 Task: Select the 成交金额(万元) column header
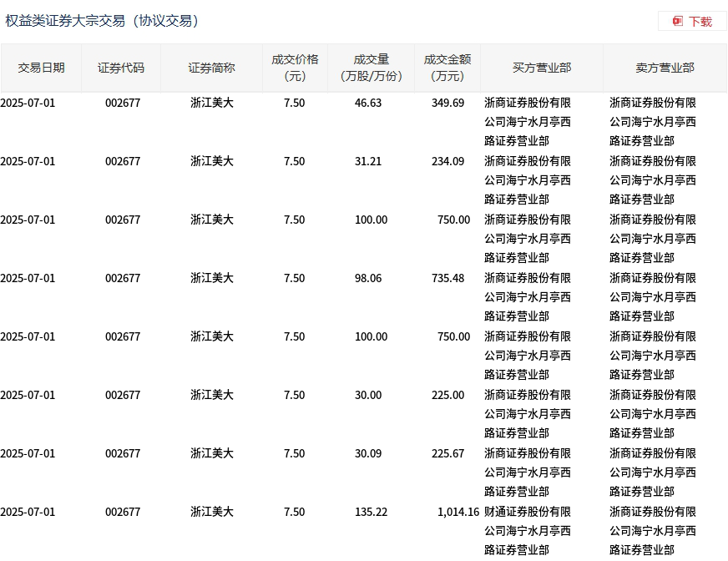click(447, 68)
